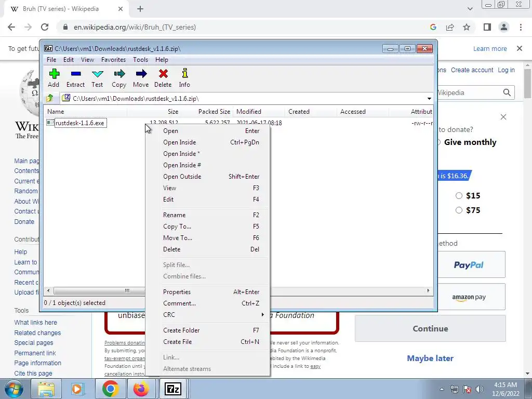Viewport: 532px width, 399px height.
Task: Dismiss the donation banner X
Action: [503, 117]
